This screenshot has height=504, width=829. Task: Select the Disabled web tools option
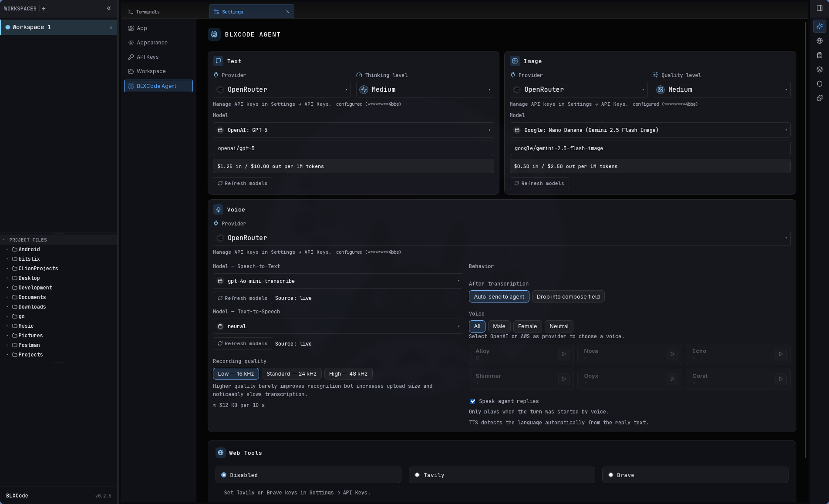308,475
